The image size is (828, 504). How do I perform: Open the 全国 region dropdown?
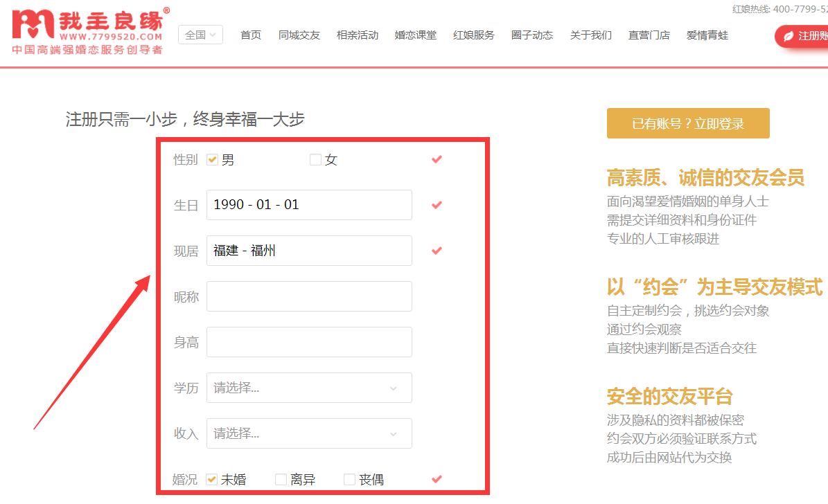(200, 35)
